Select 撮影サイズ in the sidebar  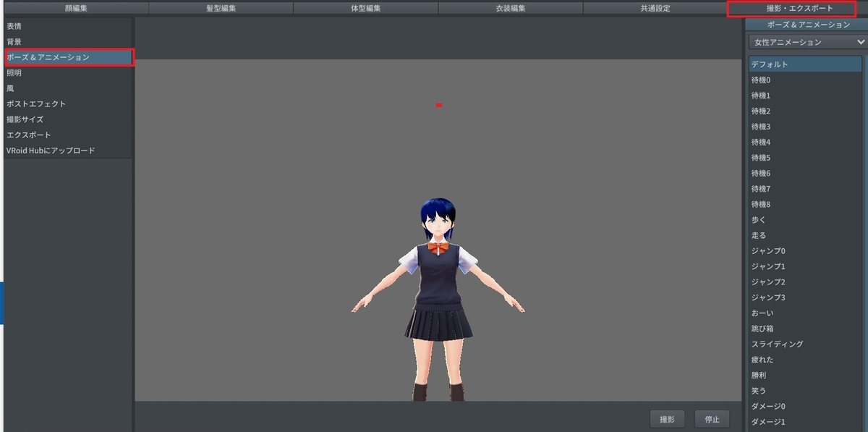(69, 119)
